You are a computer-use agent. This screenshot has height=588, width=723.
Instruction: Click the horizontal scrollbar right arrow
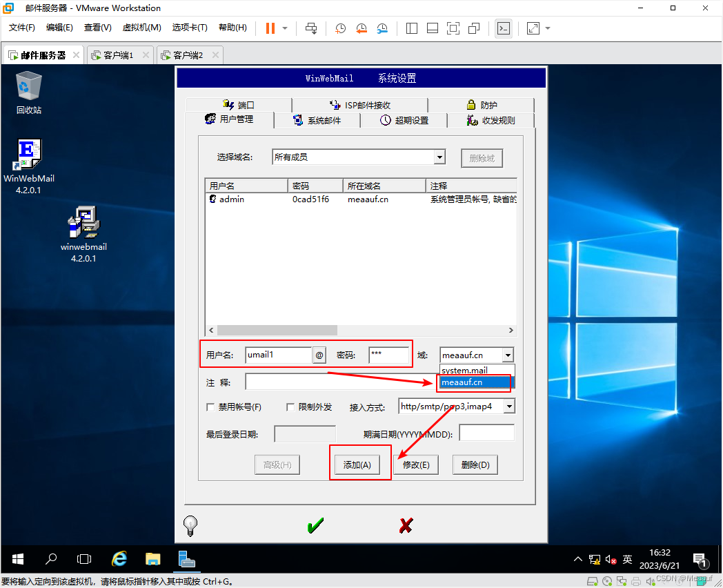tap(511, 330)
